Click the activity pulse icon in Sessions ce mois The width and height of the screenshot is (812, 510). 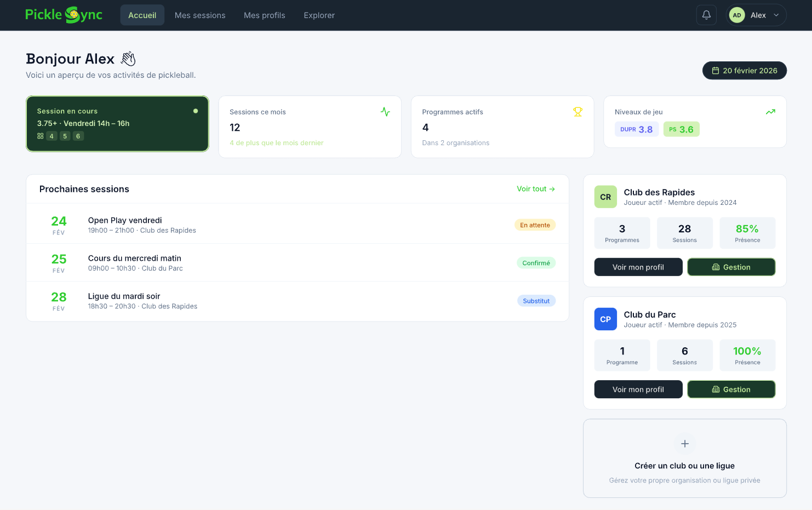pos(385,112)
